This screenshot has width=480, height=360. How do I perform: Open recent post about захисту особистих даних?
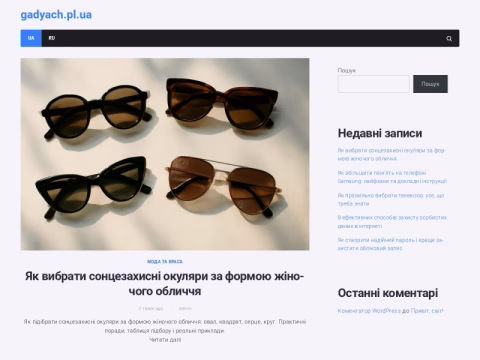tap(392, 222)
